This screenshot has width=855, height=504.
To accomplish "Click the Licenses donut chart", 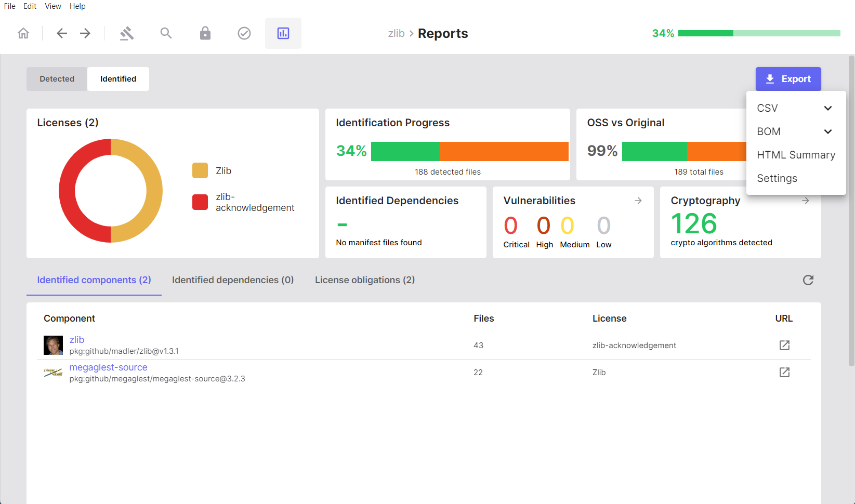I will point(111,191).
